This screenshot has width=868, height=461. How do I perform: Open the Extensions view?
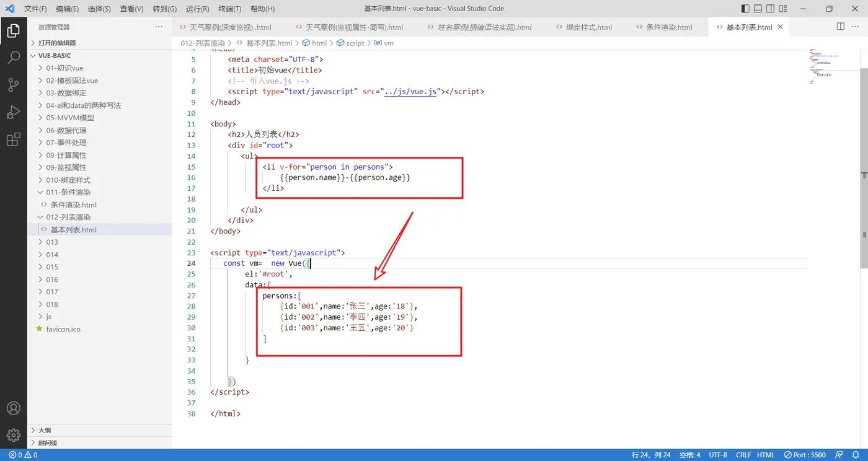(13, 140)
